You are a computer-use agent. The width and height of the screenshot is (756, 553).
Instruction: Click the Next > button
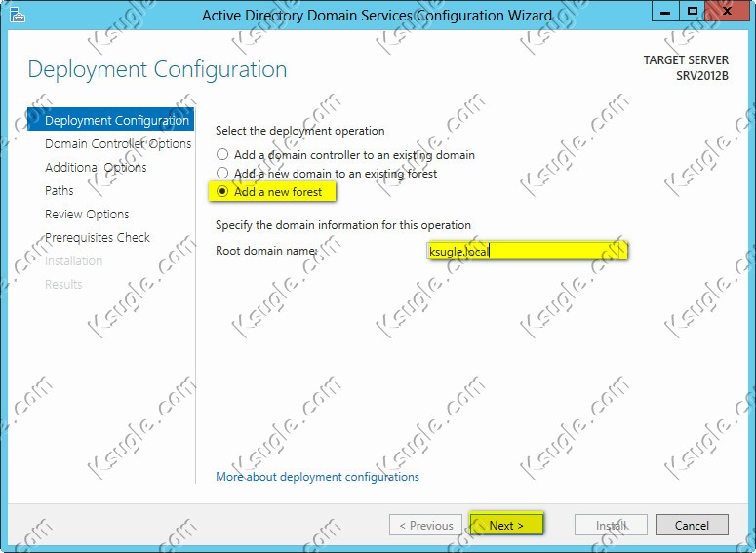(x=506, y=525)
